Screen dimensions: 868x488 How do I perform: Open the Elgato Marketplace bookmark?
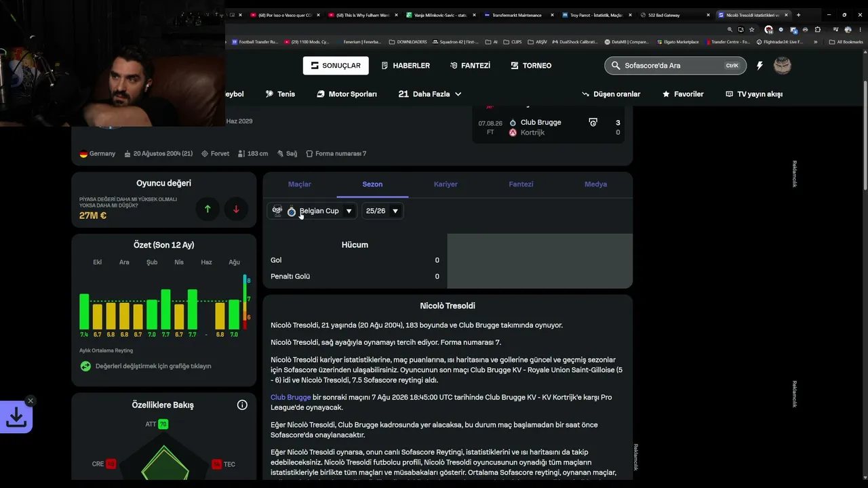click(677, 42)
